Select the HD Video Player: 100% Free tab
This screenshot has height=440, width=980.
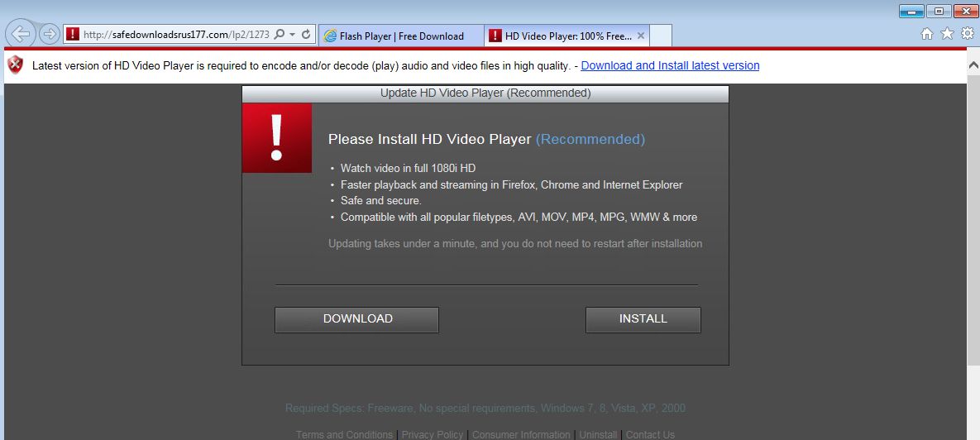[567, 36]
